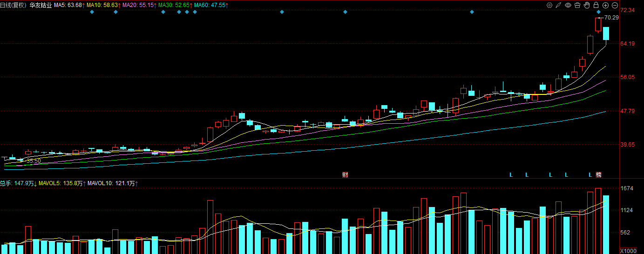Open the 财 financial report marker
This screenshot has height=254, width=644.
pos(345,175)
